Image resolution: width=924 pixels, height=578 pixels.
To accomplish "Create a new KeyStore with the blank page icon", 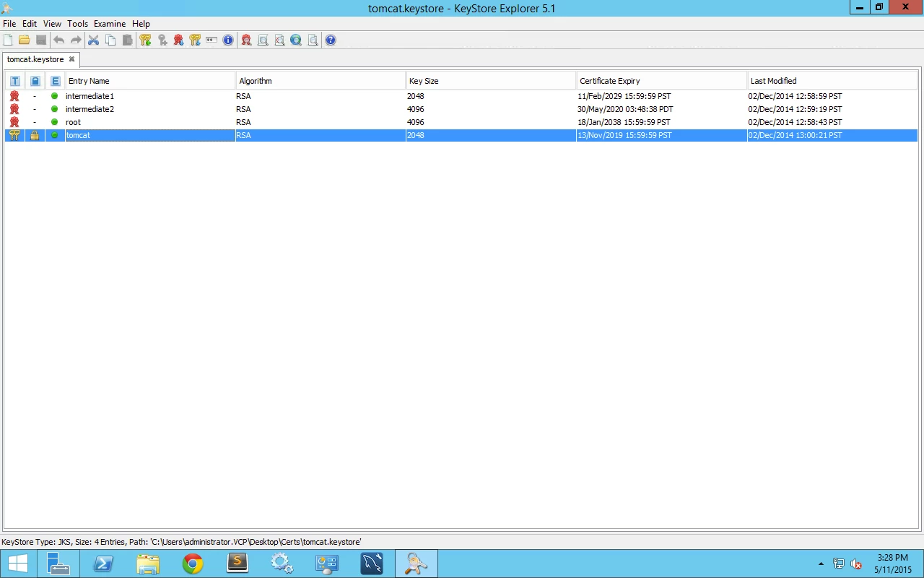I will click(8, 40).
